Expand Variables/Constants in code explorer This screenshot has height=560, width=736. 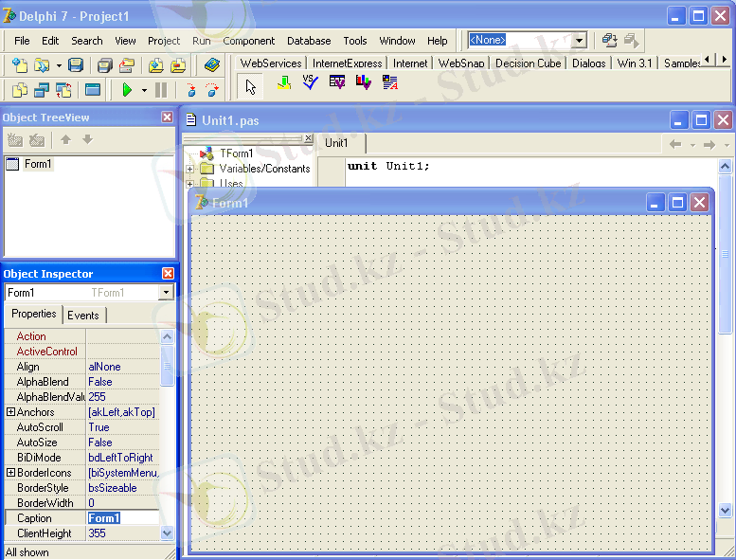click(x=189, y=169)
